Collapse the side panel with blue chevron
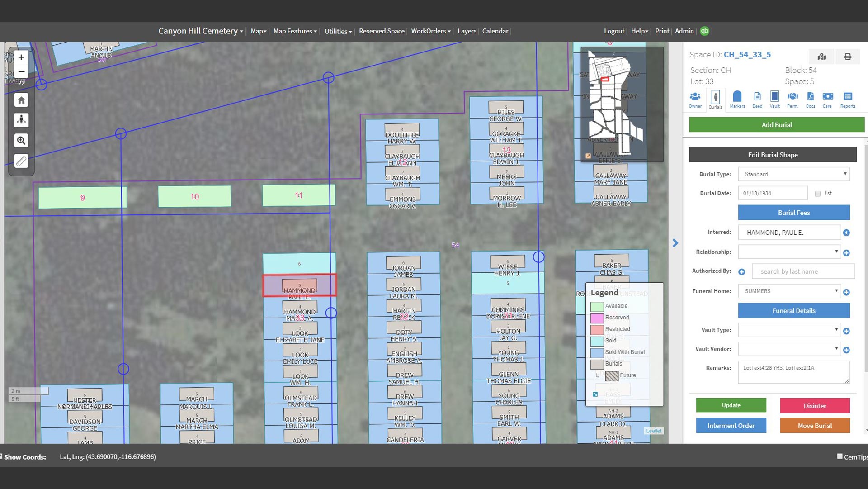Screen dimensions: 868x489 point(675,243)
